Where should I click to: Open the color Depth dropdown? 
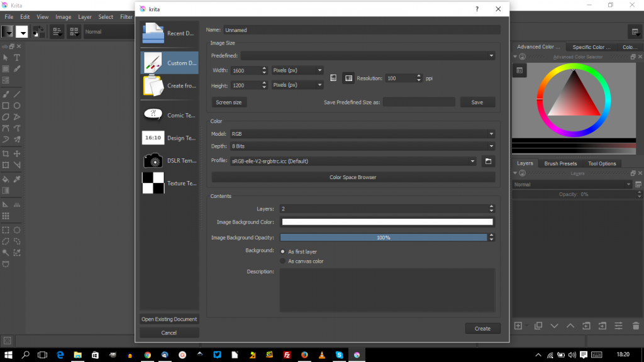click(x=362, y=146)
